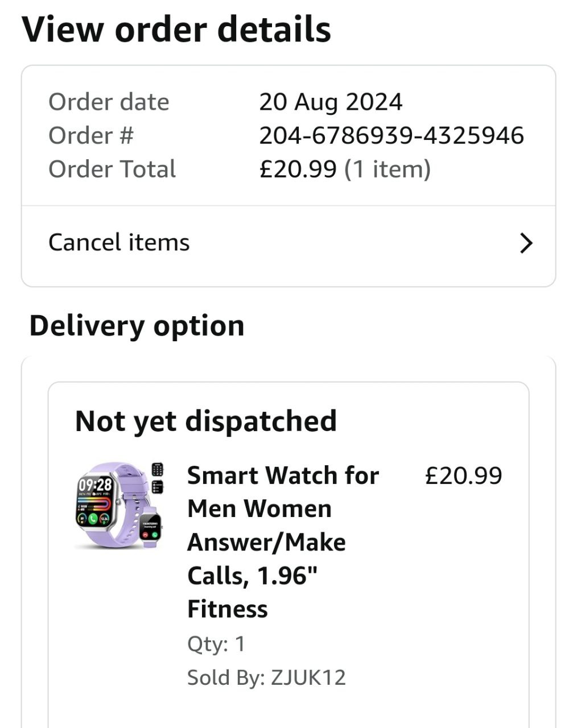Tap the Qty: 1 text
The height and width of the screenshot is (728, 577).
coord(216,644)
